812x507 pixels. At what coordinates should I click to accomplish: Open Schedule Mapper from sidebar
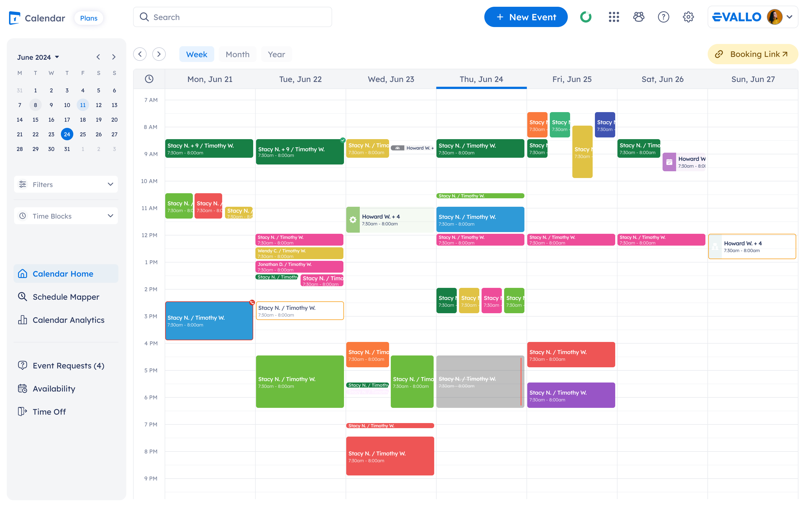coord(66,297)
